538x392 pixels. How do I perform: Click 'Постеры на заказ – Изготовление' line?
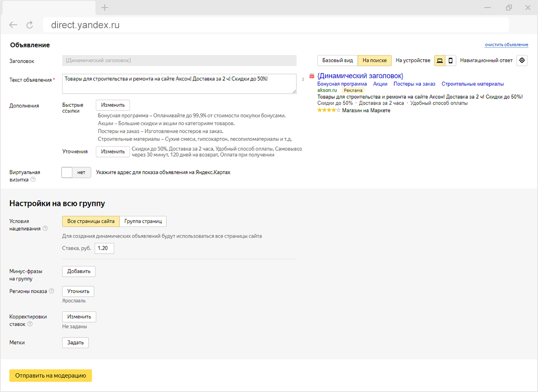pyautogui.click(x=161, y=132)
